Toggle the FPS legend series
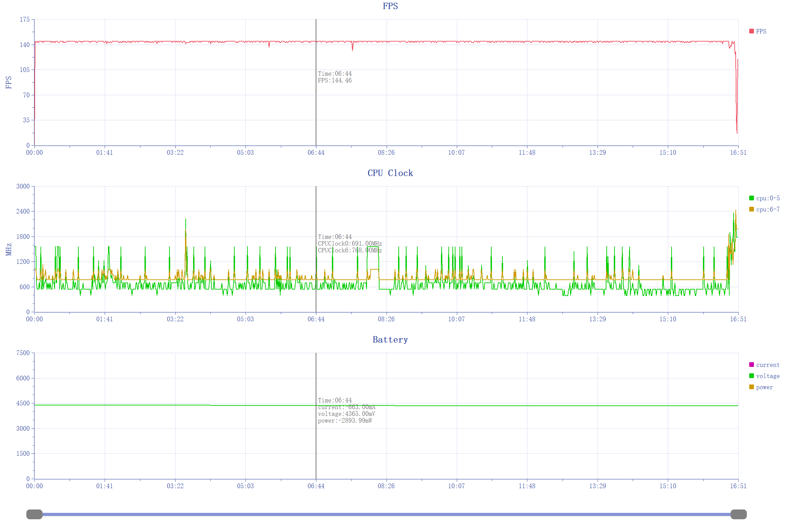Image resolution: width=812 pixels, height=524 pixels. [761, 31]
